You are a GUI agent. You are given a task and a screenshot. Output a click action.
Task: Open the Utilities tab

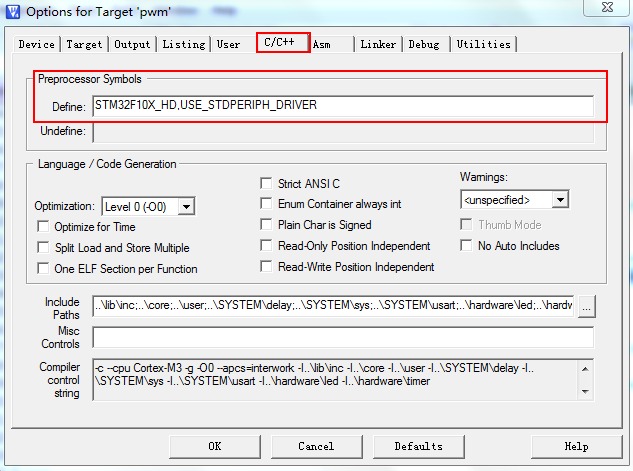coord(484,44)
